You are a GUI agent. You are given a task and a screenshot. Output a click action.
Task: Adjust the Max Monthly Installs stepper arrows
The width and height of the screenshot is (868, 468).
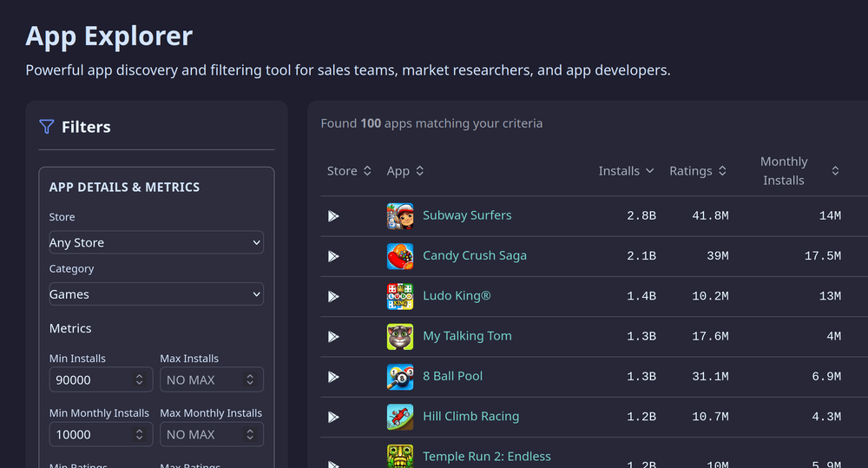tap(250, 435)
